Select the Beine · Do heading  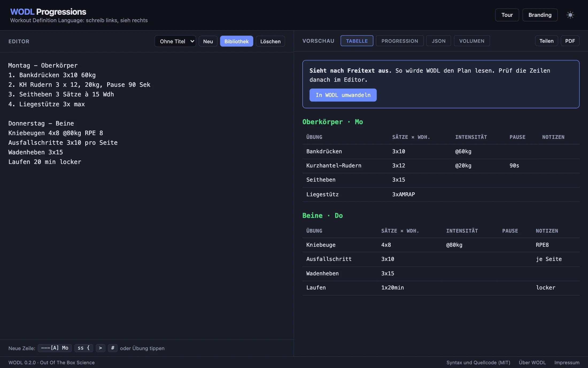[x=322, y=216]
